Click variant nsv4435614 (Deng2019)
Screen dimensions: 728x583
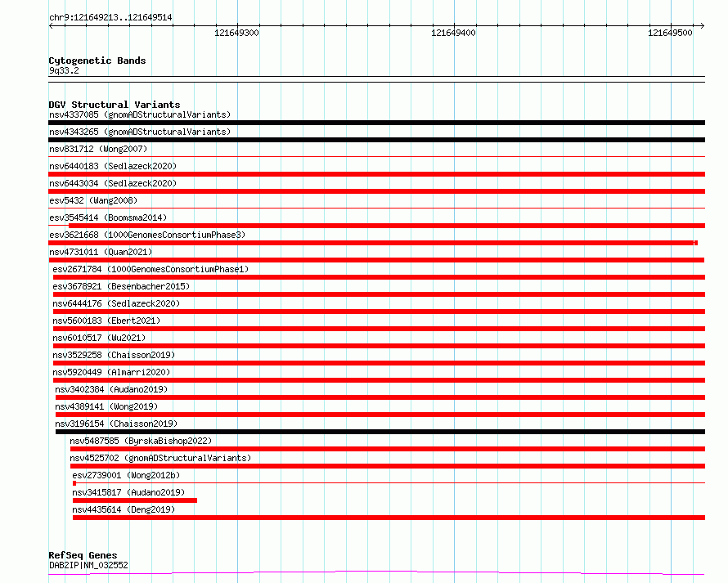click(x=124, y=509)
